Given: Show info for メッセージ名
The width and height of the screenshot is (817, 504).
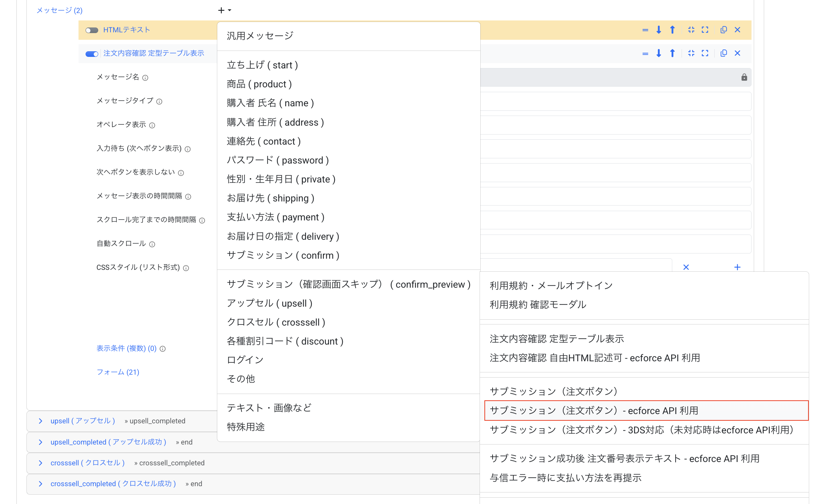Looking at the screenshot, I should pyautogui.click(x=145, y=78).
